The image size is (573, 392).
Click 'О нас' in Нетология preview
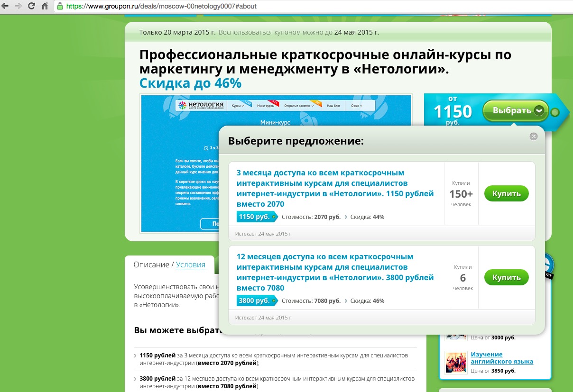tap(356, 106)
